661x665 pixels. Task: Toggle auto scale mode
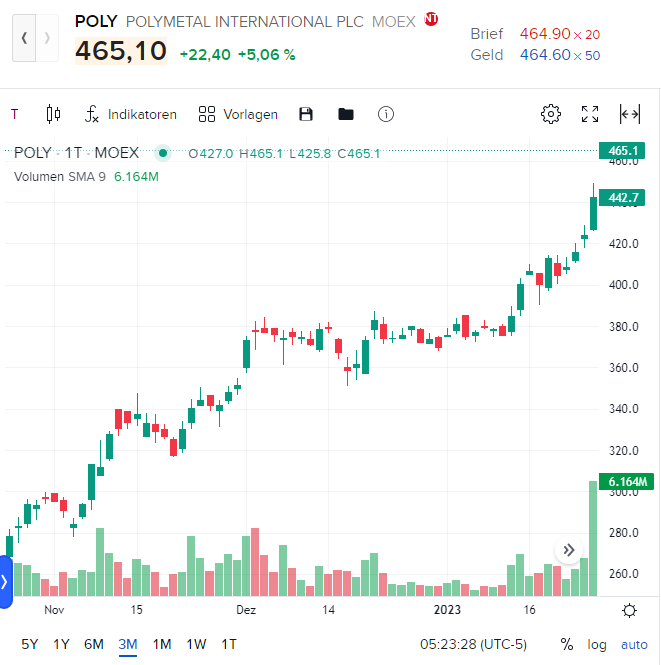(634, 644)
